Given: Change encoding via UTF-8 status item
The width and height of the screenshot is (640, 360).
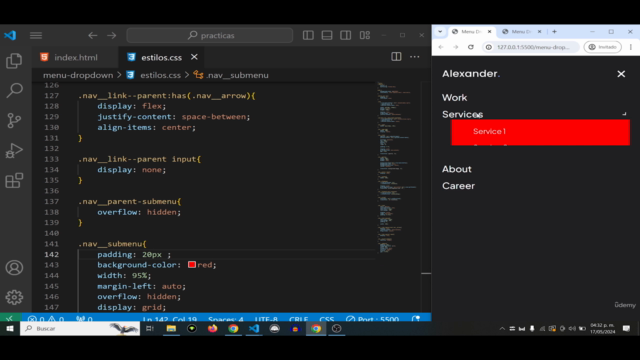Looking at the screenshot, I should point(266,319).
